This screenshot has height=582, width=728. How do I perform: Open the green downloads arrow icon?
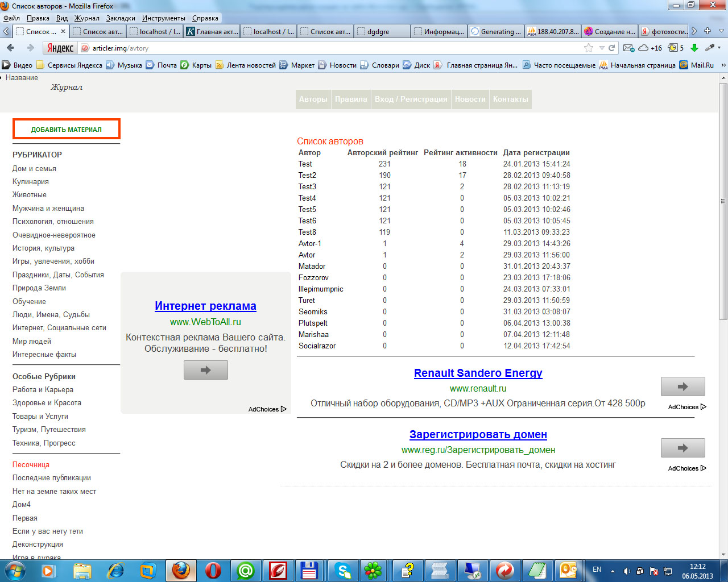pyautogui.click(x=694, y=48)
